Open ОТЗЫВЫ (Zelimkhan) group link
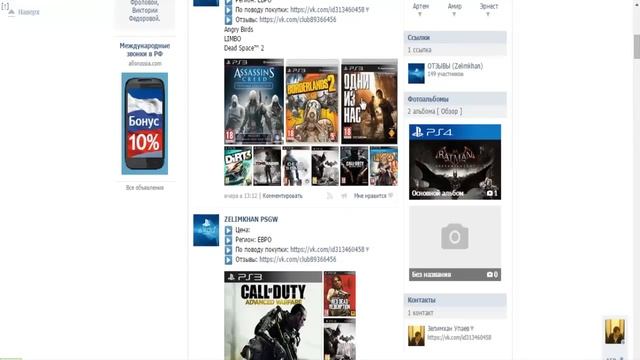 (x=455, y=66)
